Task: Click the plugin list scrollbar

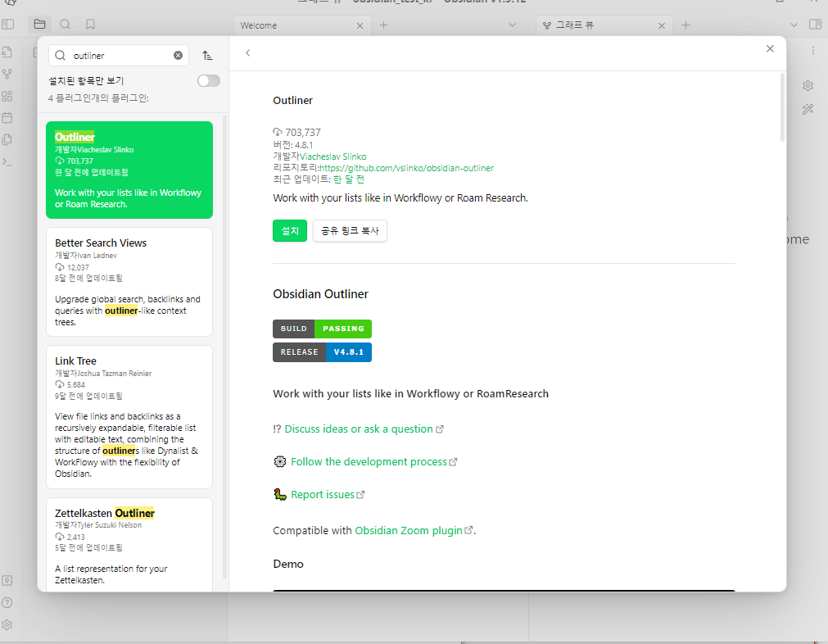Action: click(225, 346)
